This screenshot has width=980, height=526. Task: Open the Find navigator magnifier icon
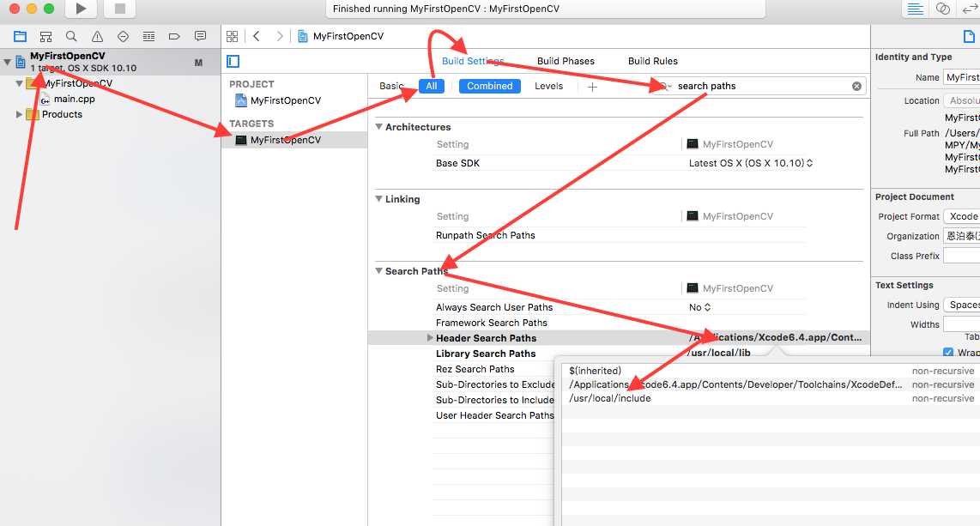(x=71, y=36)
